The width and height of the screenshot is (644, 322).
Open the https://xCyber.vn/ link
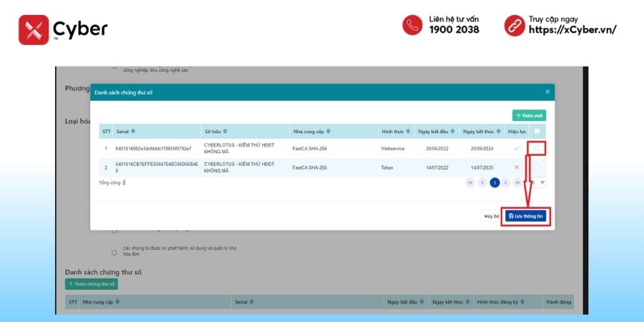click(x=572, y=29)
